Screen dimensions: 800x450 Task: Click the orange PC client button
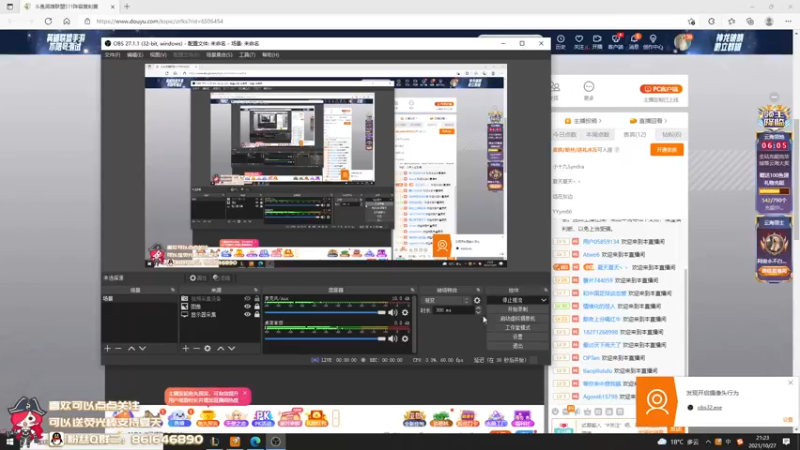pyautogui.click(x=661, y=89)
